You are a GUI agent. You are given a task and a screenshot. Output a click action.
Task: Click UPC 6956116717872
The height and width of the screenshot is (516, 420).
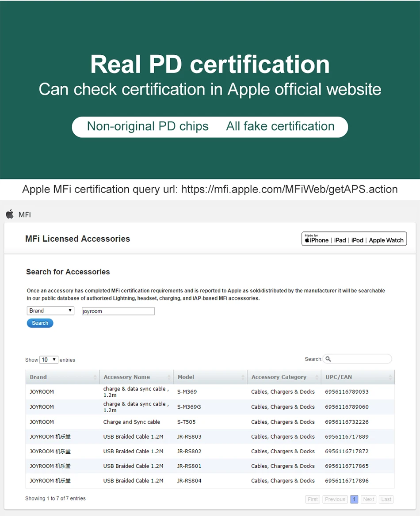click(347, 451)
